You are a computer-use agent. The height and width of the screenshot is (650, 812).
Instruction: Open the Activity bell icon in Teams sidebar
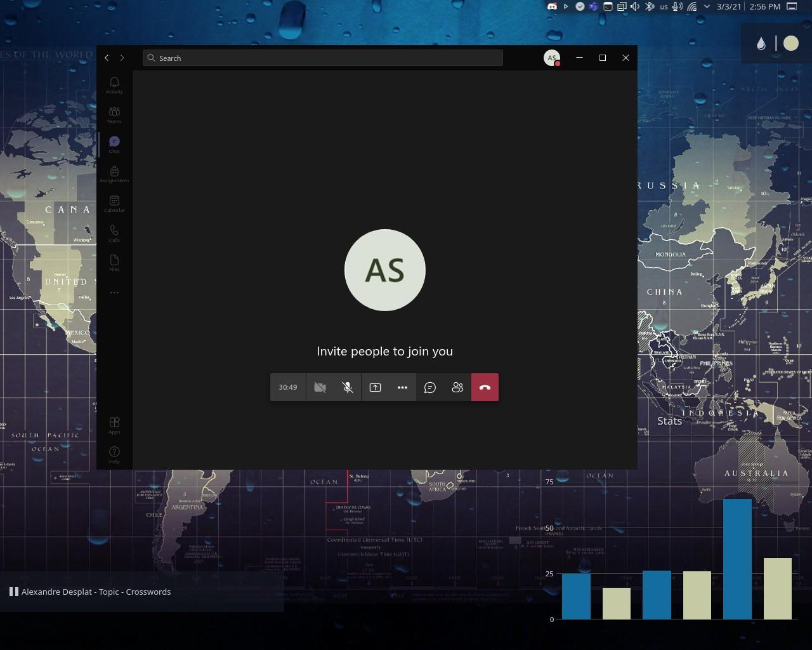pyautogui.click(x=114, y=85)
